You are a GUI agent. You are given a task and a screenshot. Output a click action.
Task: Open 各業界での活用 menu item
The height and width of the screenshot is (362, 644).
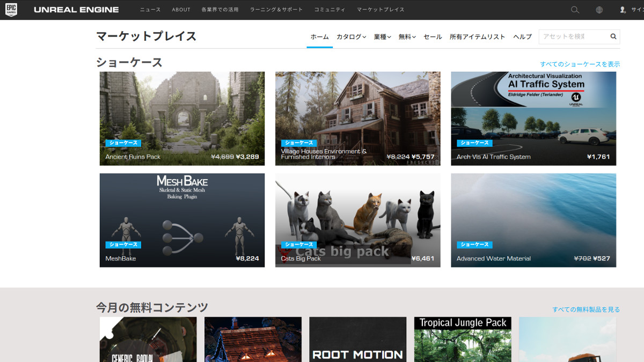[220, 10]
